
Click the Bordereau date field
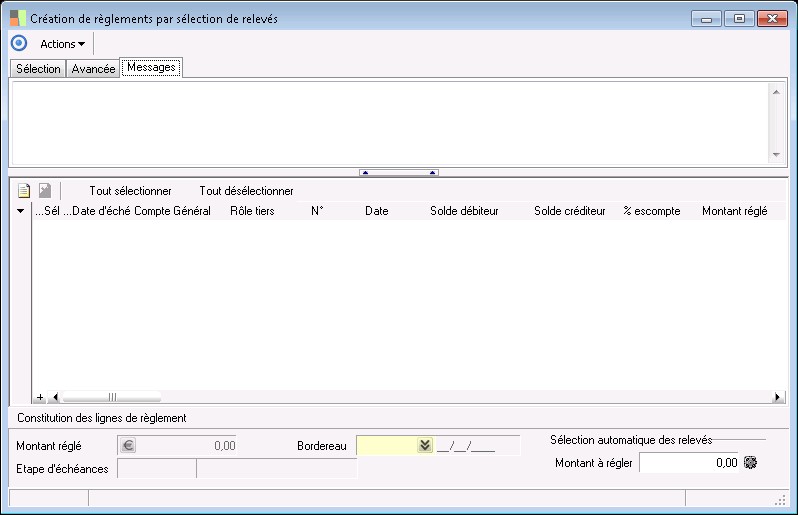click(477, 446)
